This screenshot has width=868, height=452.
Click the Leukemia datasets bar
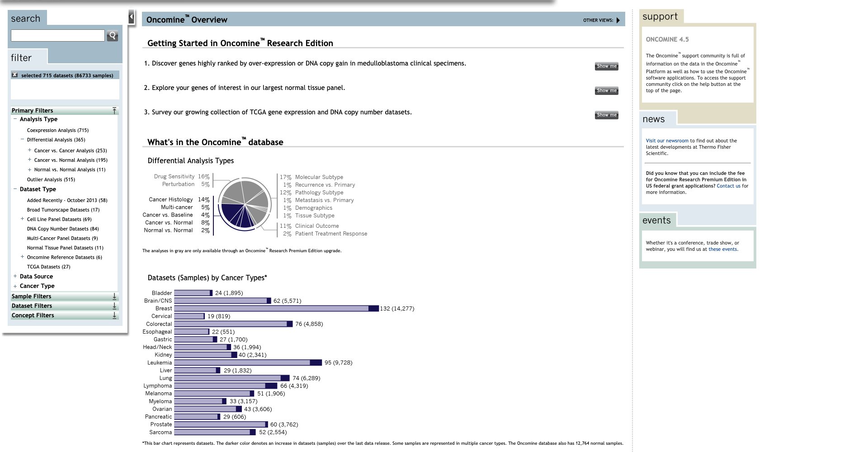(248, 363)
